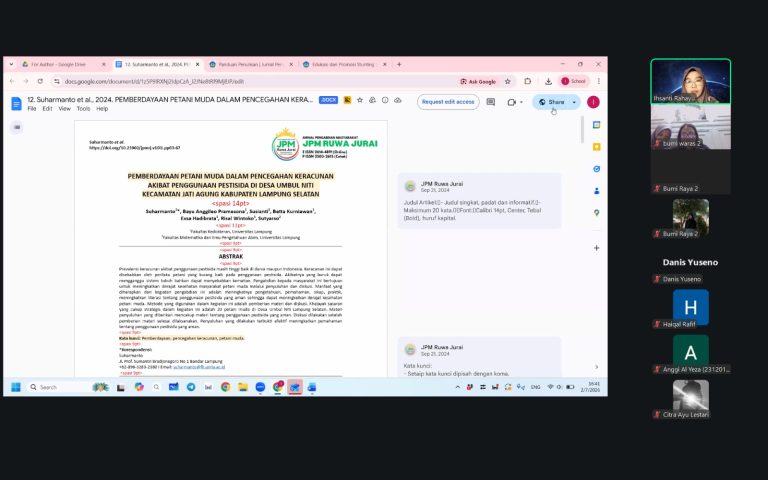Open the Help menu
Screen dimensions: 768x480
coord(102,109)
